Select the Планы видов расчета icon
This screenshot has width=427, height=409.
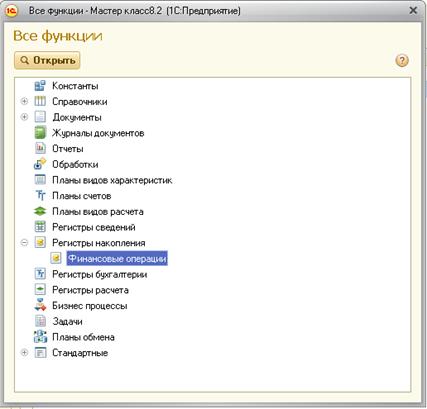pos(40,211)
